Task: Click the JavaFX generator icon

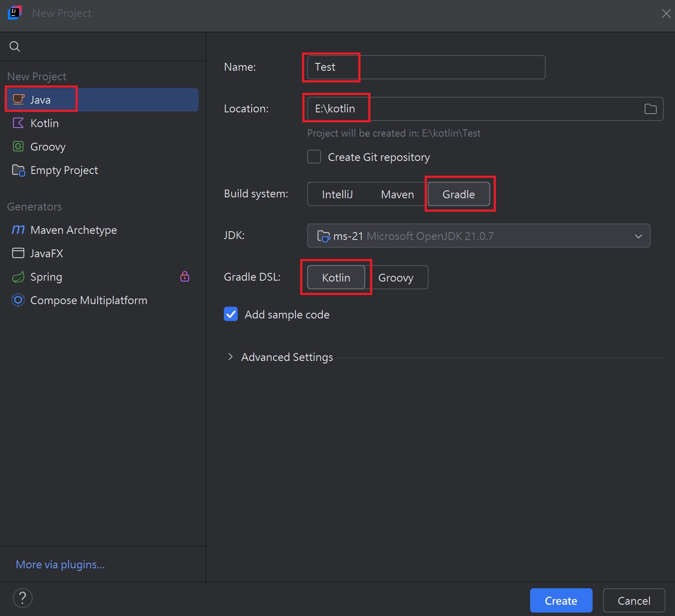Action: coord(18,253)
